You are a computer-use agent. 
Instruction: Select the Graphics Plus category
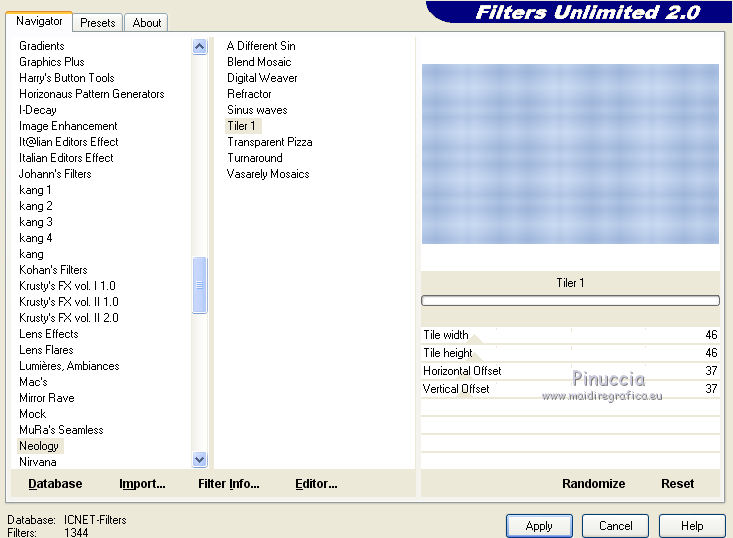coord(52,62)
